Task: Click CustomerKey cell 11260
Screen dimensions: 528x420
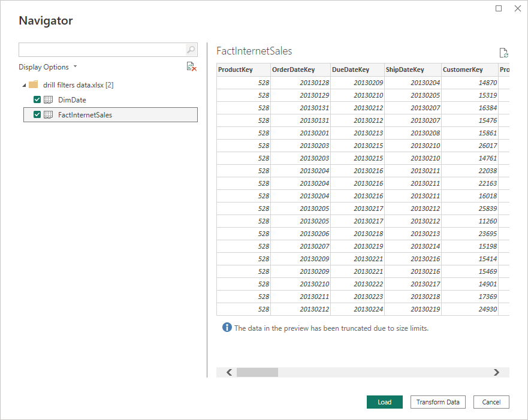Action: click(x=470, y=221)
